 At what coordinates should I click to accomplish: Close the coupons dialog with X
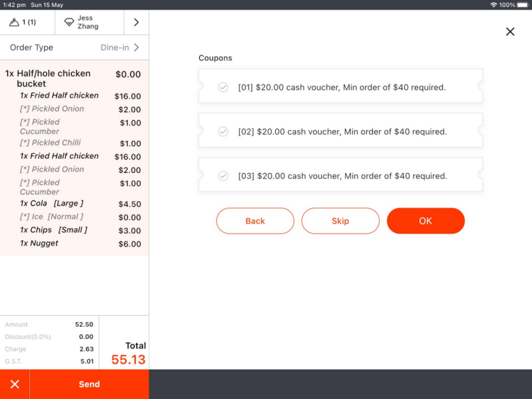pyautogui.click(x=510, y=31)
